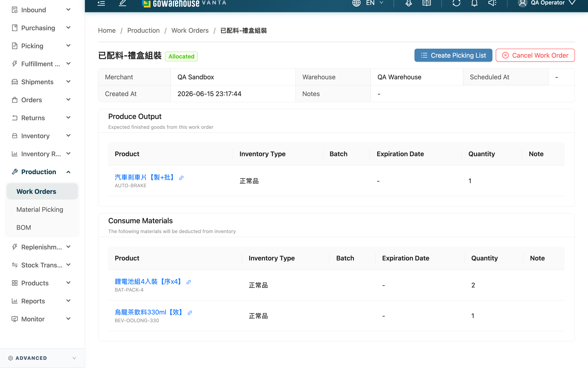
Task: Click the Shipments sidebar icon
Action: pos(14,82)
